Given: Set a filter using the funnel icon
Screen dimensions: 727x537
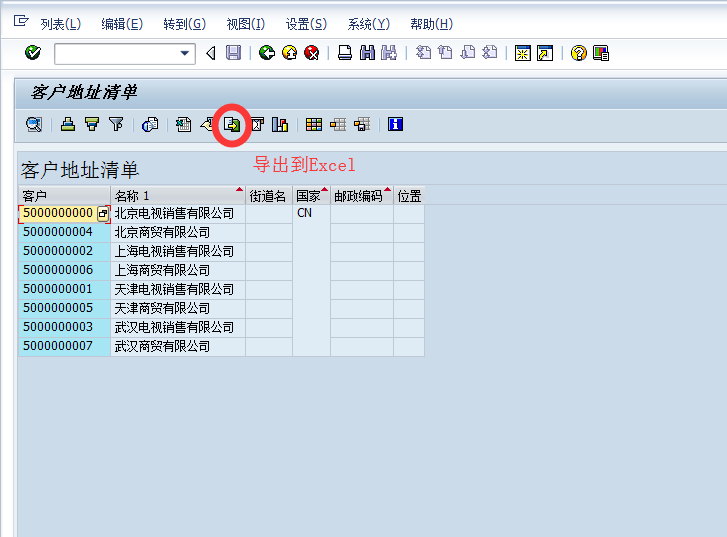Looking at the screenshot, I should tap(116, 124).
